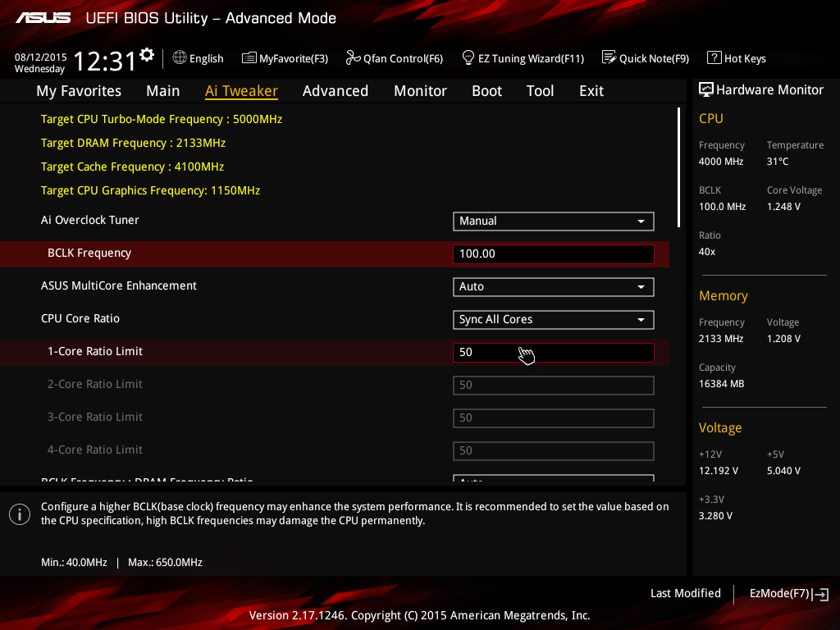Click the EzMode exit arrow icon

point(820,594)
